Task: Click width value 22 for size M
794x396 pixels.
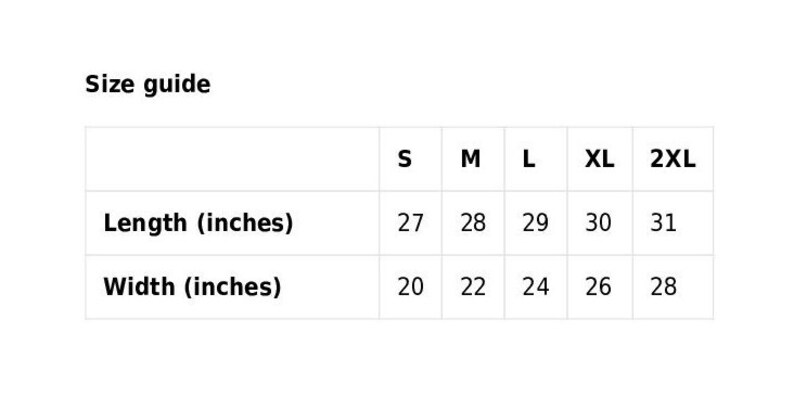Action: (x=473, y=287)
